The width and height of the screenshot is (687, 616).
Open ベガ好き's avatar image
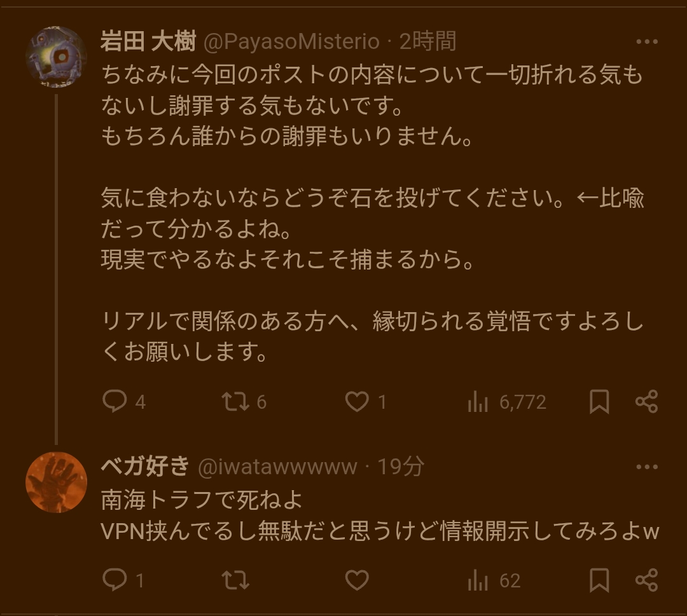[56, 483]
